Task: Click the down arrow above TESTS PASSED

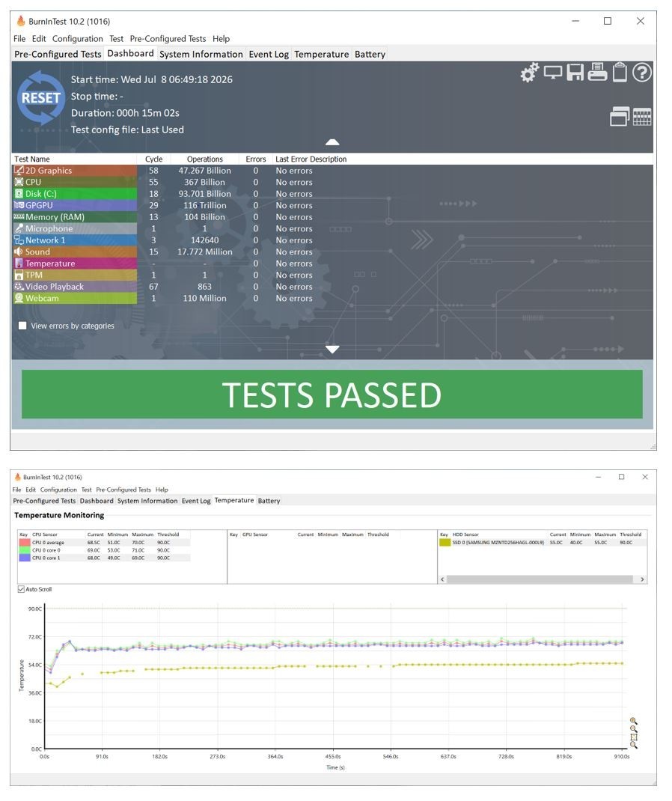Action: pos(332,350)
